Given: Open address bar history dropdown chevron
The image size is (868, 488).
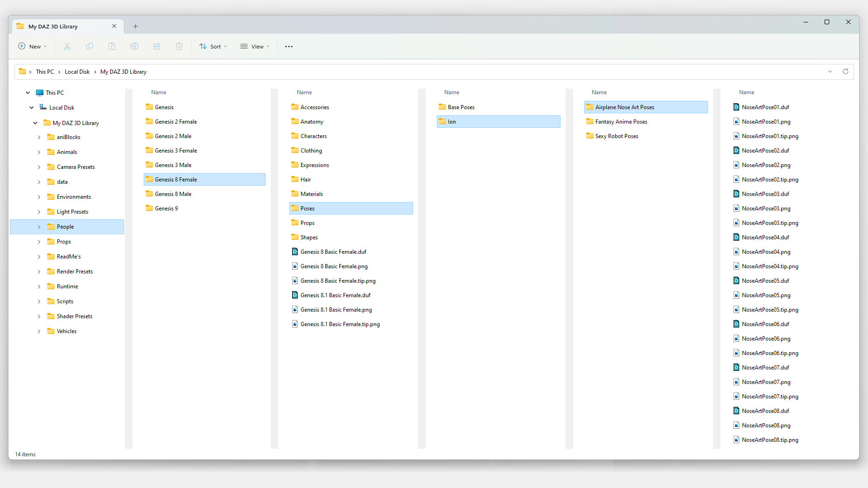Looking at the screenshot, I should (830, 71).
